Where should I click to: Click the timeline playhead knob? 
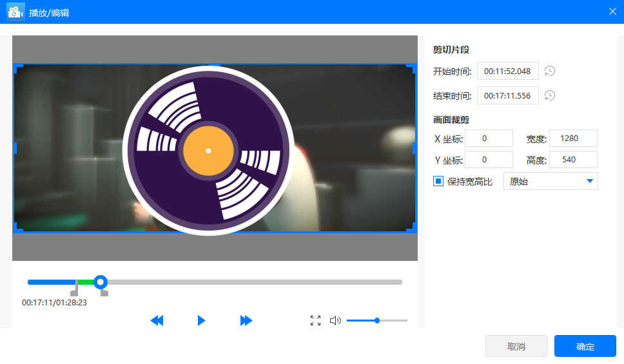(101, 282)
